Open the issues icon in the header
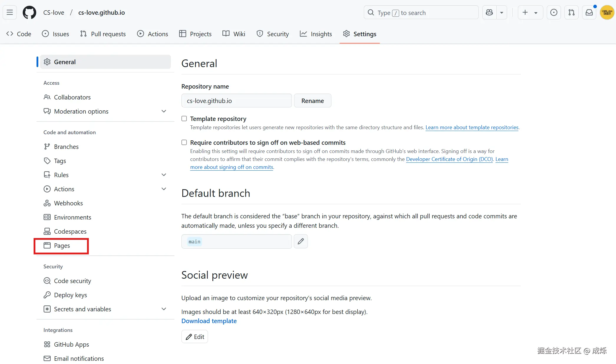616x364 pixels. (x=554, y=12)
